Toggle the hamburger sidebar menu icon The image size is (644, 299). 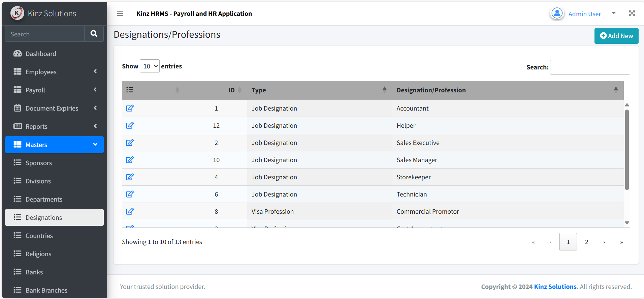point(120,13)
